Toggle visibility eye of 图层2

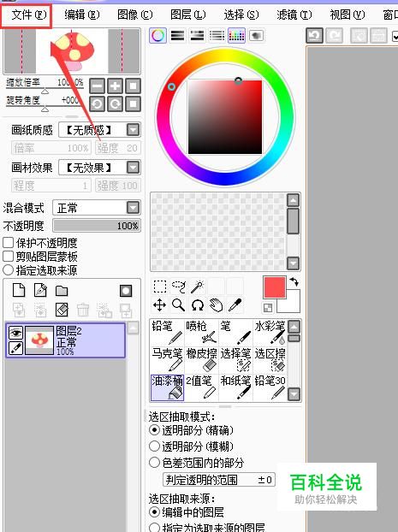15,333
